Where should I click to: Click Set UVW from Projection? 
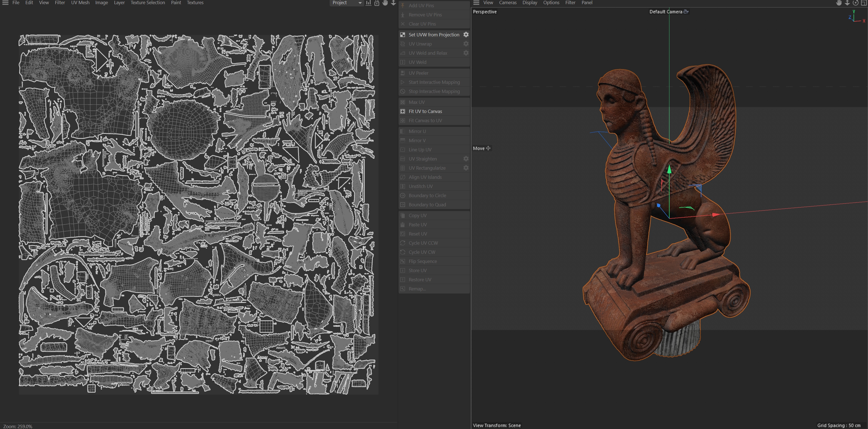point(434,35)
